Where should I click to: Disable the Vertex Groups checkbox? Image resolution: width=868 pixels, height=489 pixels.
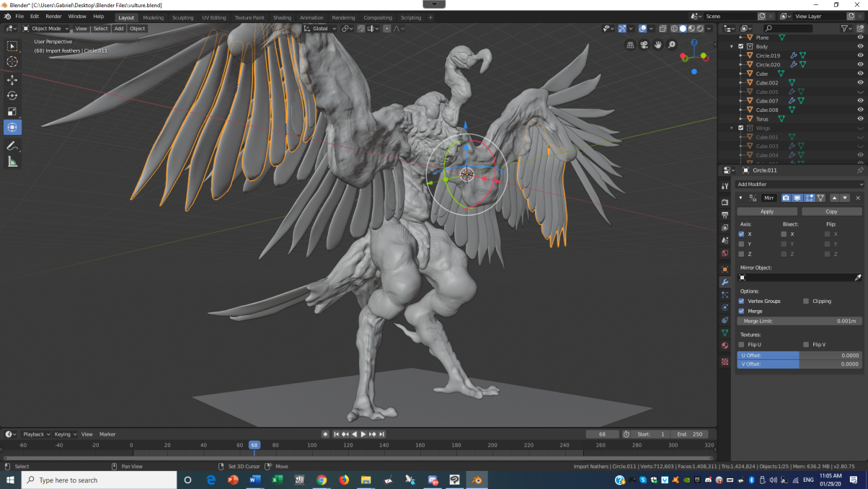(741, 301)
